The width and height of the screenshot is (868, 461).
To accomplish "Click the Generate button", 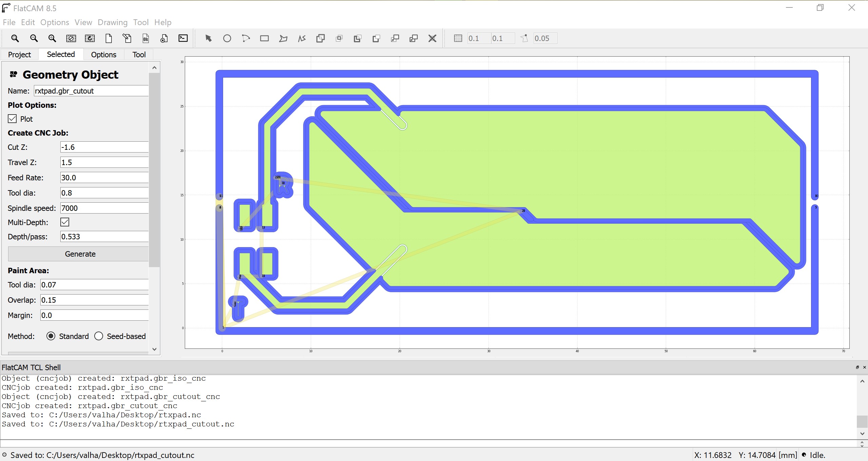I will [80, 254].
